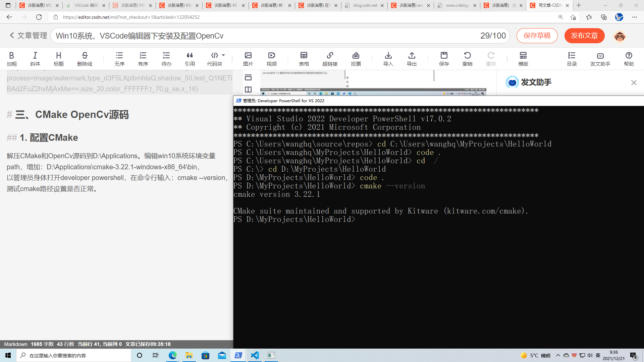Switch to the blog.csdn.net browser tab

click(365, 5)
